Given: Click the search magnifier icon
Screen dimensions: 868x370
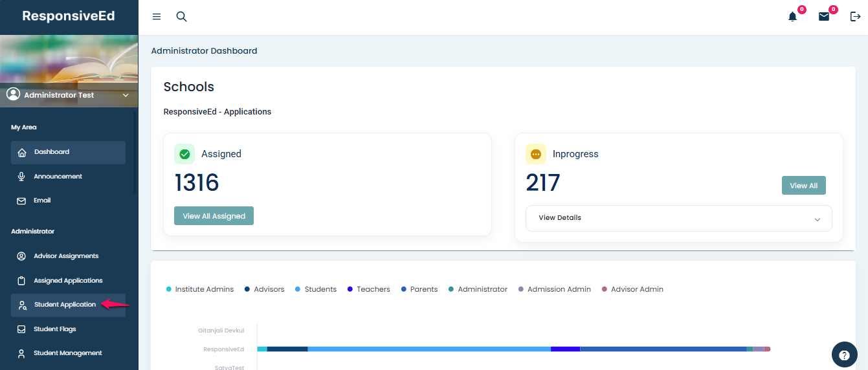Looking at the screenshot, I should 181,17.
